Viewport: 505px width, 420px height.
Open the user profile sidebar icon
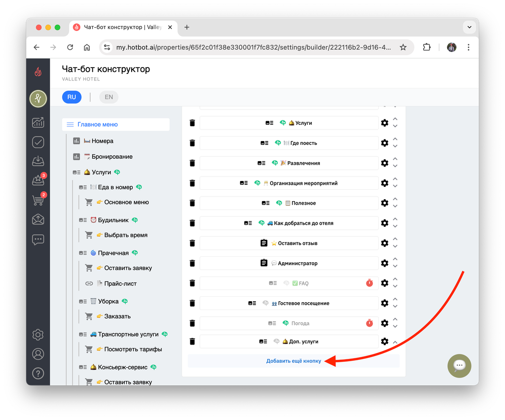(x=38, y=354)
